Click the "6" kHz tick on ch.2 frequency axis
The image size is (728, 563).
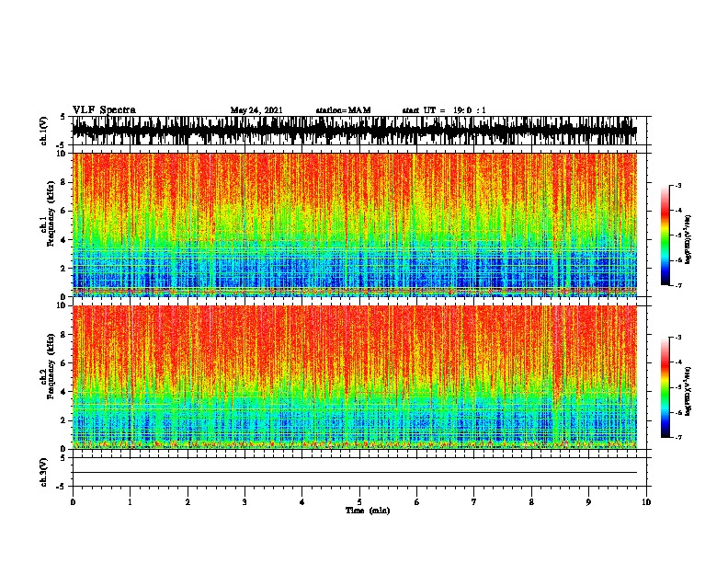[63, 363]
